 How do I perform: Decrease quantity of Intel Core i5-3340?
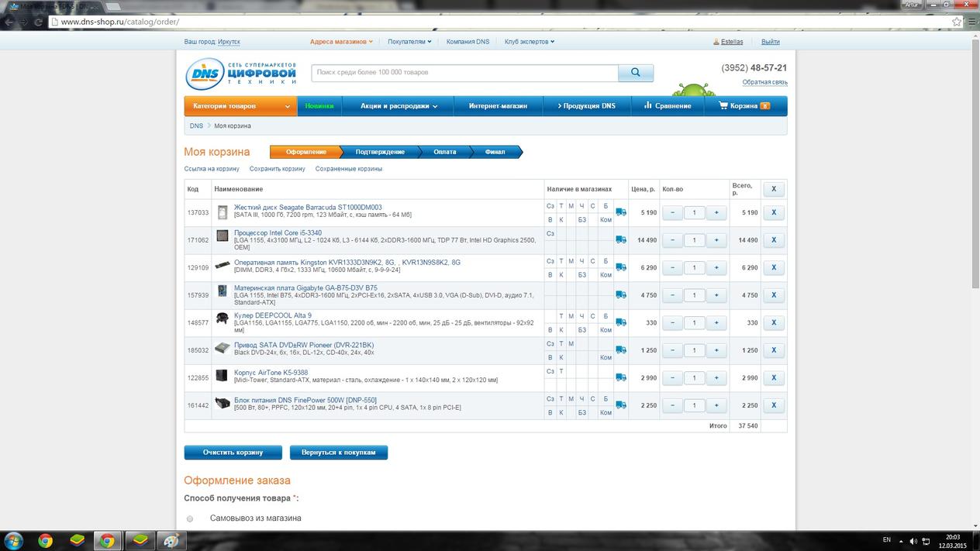672,240
